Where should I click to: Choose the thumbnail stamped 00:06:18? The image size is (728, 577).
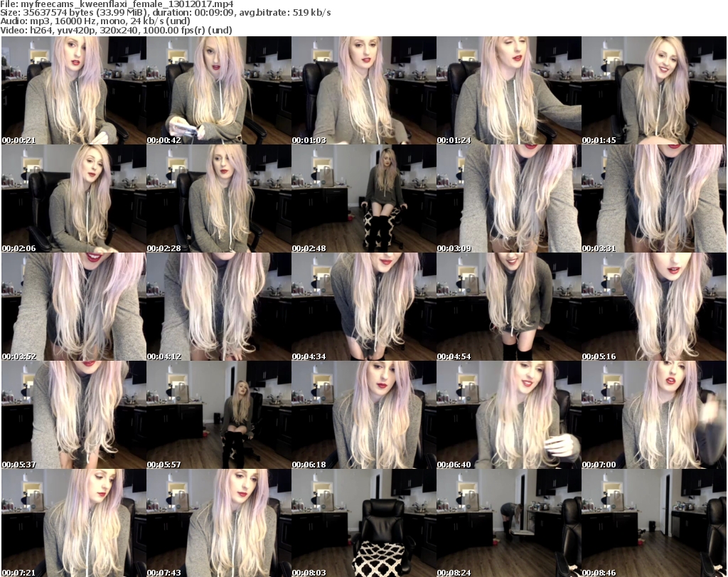tap(363, 415)
